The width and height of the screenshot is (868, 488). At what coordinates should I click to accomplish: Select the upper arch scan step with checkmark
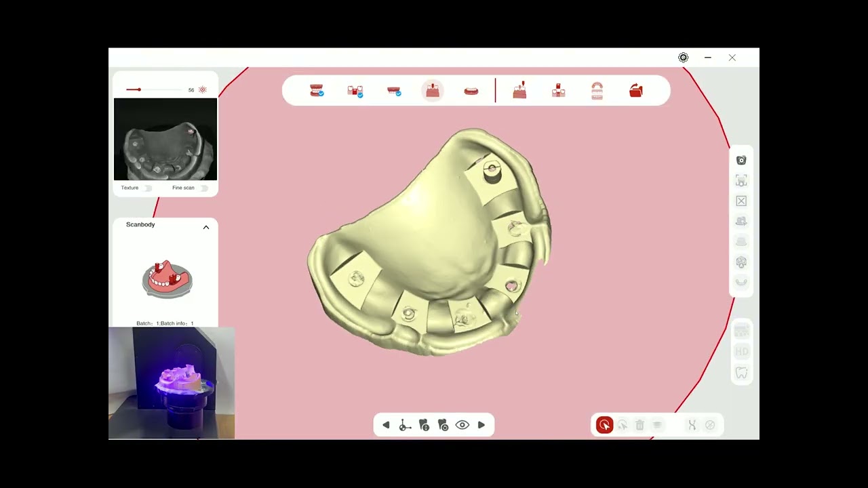pyautogui.click(x=394, y=91)
